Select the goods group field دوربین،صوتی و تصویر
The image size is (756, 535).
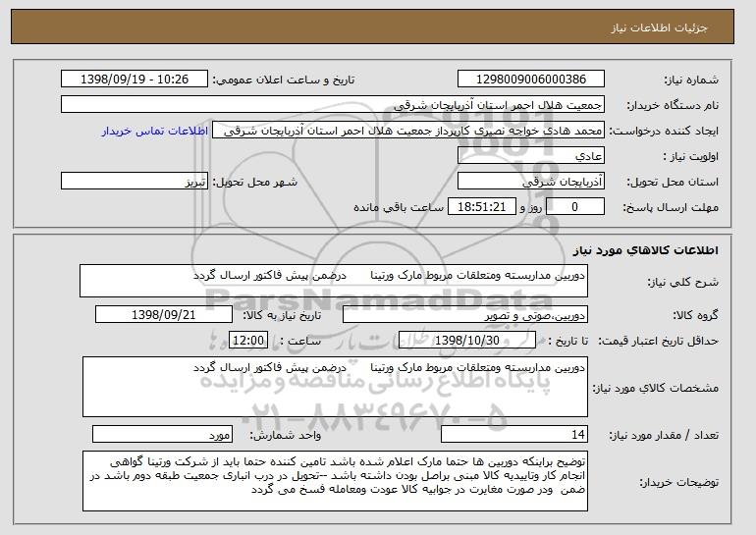(x=465, y=315)
